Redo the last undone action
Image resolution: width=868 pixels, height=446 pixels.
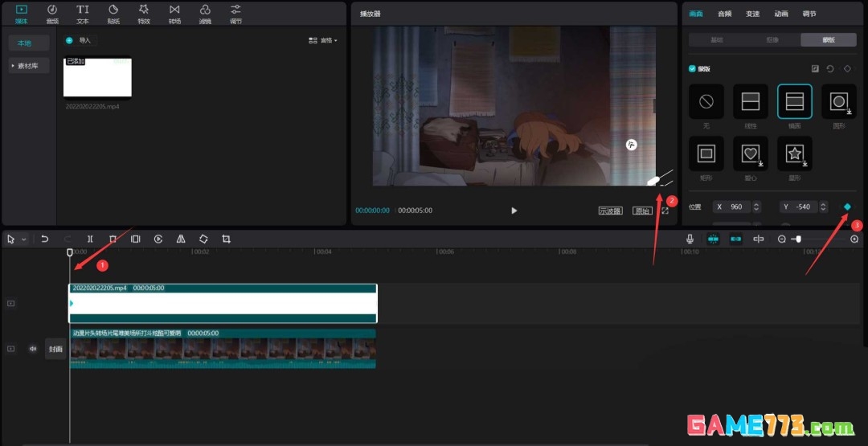pyautogui.click(x=68, y=239)
